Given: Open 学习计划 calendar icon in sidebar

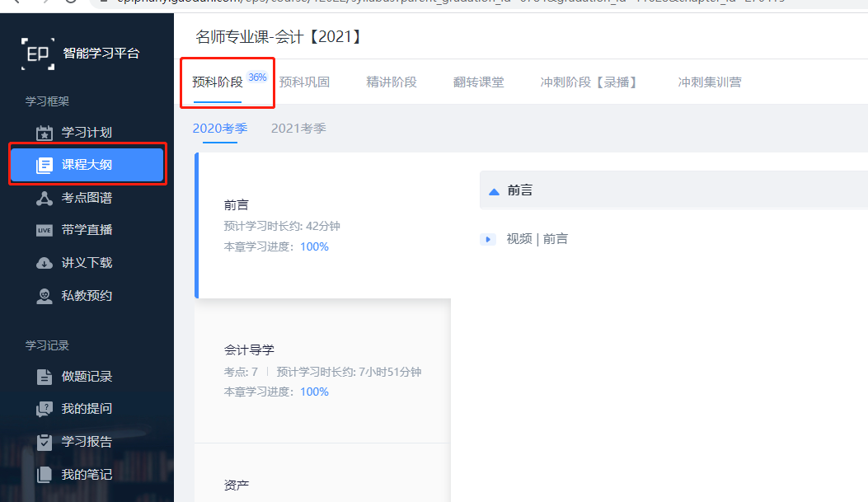Looking at the screenshot, I should click(45, 133).
